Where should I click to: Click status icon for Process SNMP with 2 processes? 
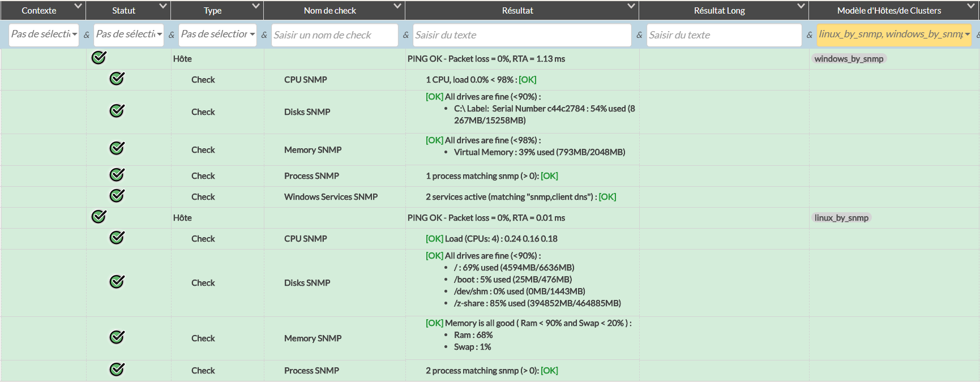(x=117, y=370)
